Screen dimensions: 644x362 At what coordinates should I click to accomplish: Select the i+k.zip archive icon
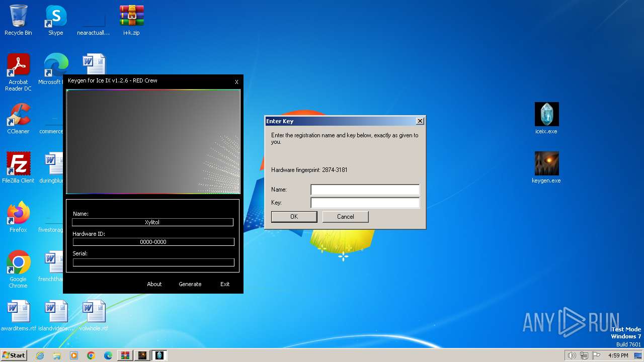click(x=131, y=20)
